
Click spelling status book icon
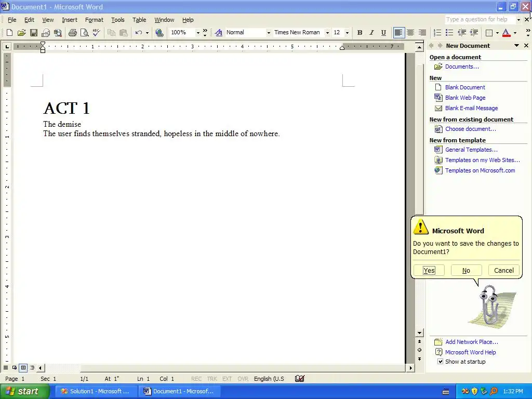click(300, 379)
